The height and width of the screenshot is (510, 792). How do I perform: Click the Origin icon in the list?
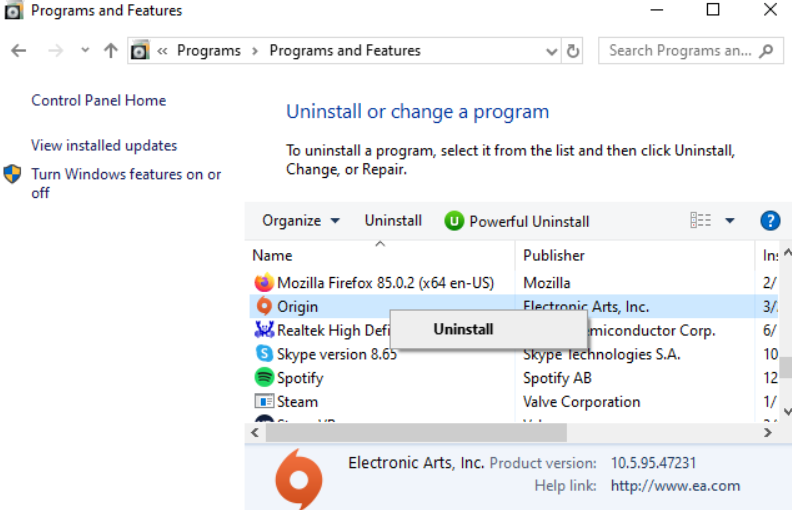coord(264,306)
